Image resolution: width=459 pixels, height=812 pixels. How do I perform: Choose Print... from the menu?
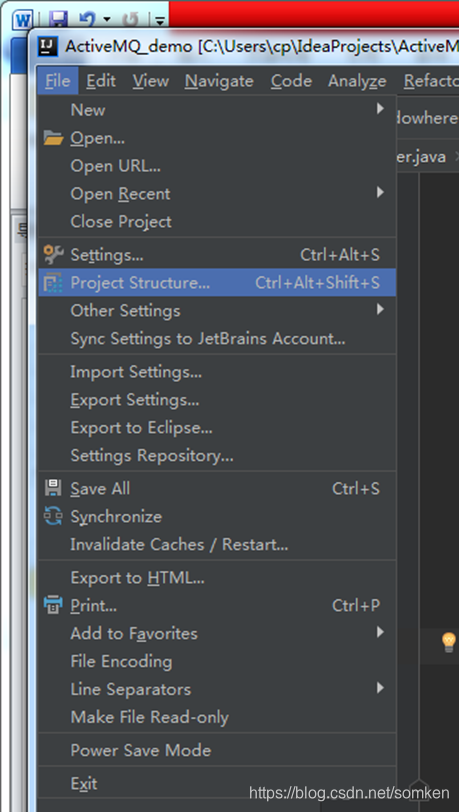click(217, 605)
